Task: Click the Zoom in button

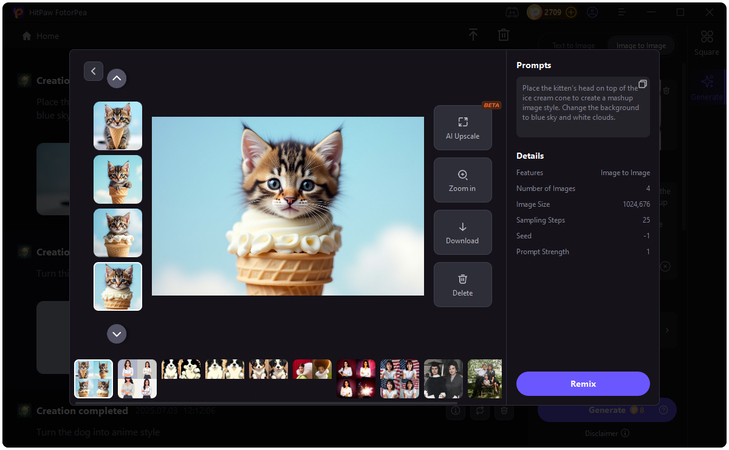Action: tap(463, 180)
